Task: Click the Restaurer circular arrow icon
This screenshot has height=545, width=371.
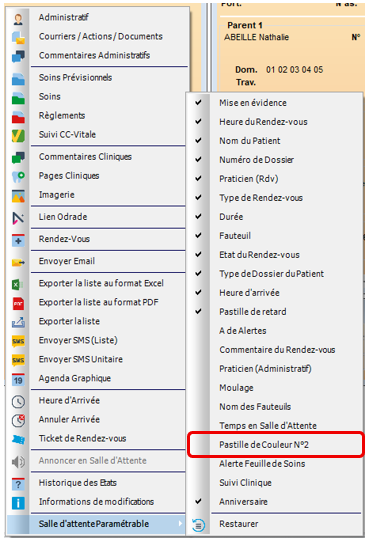Action: pos(199,524)
